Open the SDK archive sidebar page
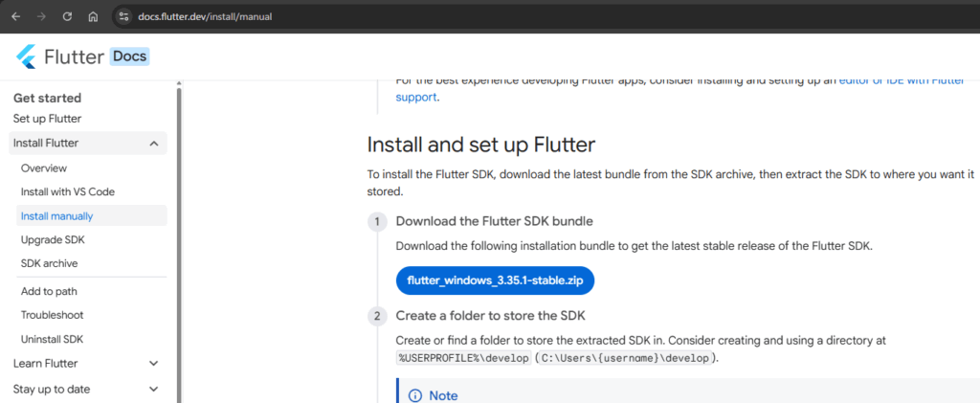 coord(50,263)
